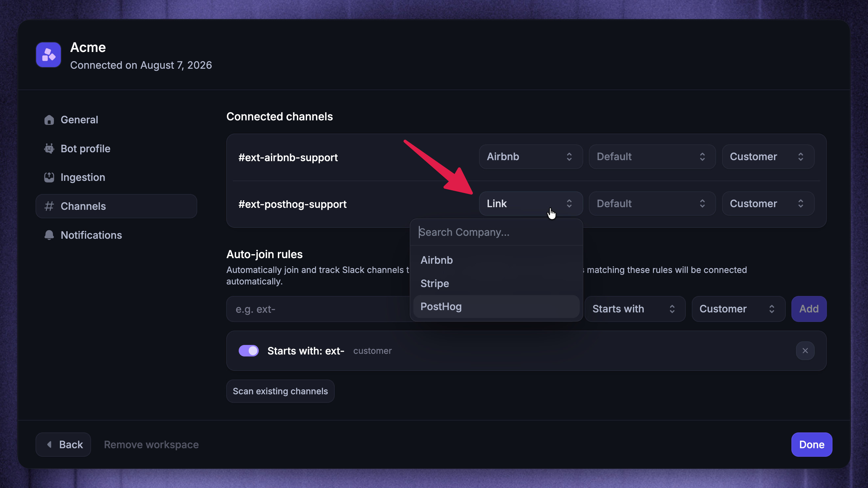Screen dimensions: 868x488
Task: Choose PostHog from the company list
Action: pos(496,306)
